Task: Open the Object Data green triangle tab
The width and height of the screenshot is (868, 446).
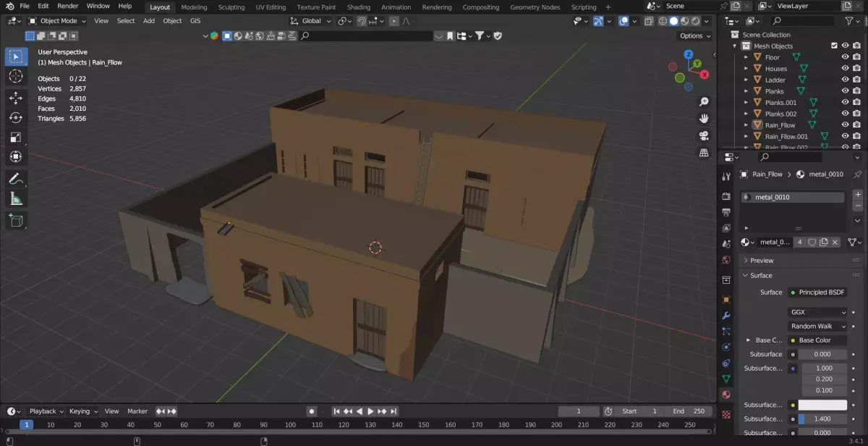Action: tap(726, 379)
